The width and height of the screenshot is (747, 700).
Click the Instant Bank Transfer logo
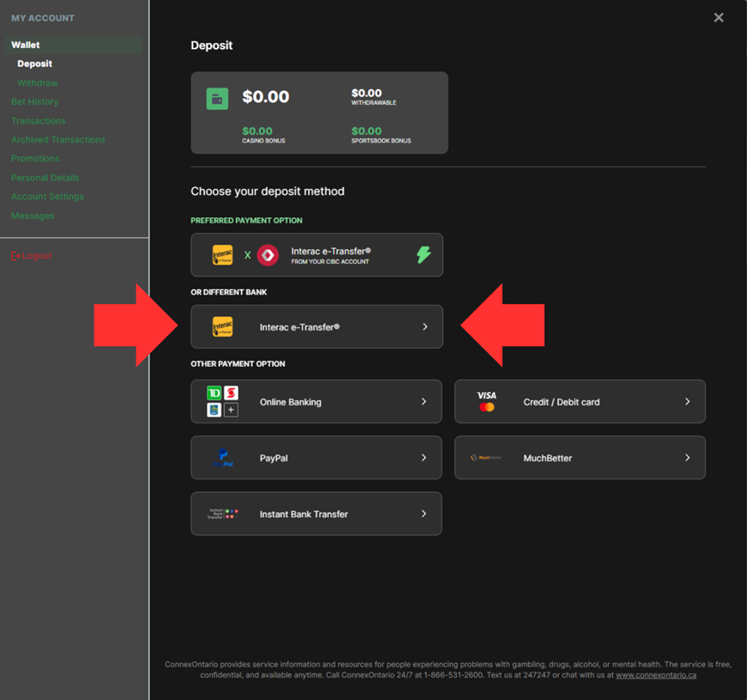pos(222,514)
